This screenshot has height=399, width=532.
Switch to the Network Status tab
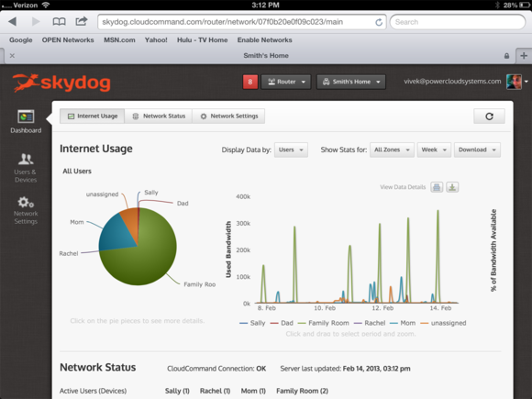point(159,116)
